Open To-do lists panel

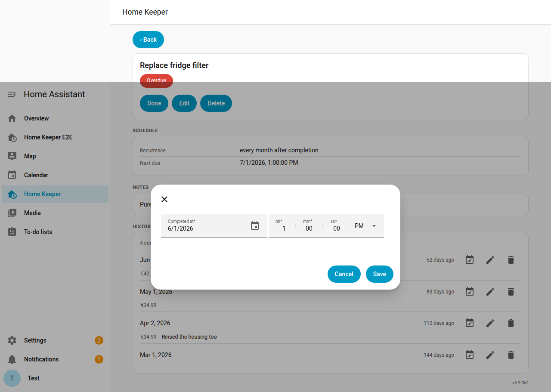click(x=55, y=232)
